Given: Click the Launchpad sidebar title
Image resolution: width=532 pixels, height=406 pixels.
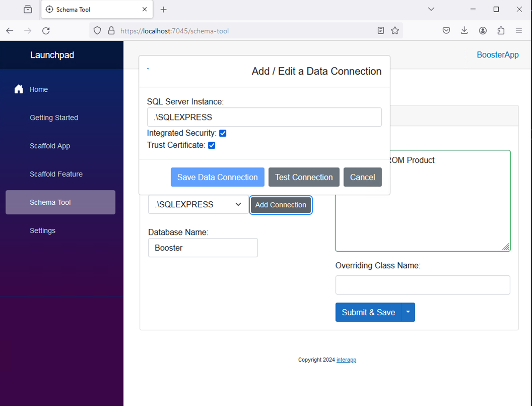Looking at the screenshot, I should (52, 55).
